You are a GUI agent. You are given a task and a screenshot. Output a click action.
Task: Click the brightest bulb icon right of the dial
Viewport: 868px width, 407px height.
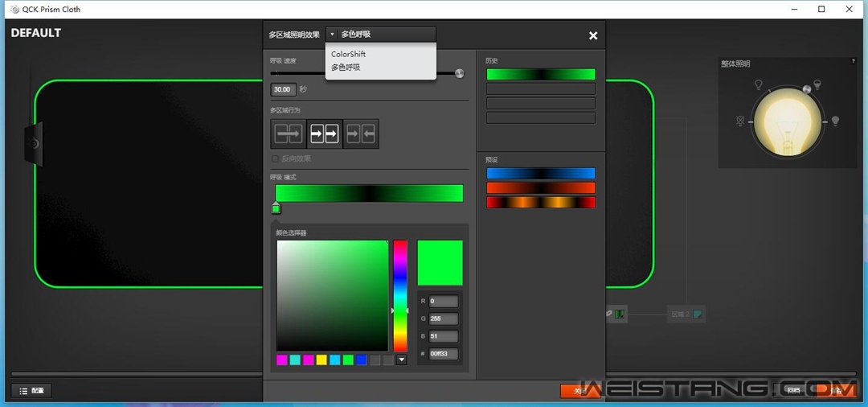[x=835, y=121]
